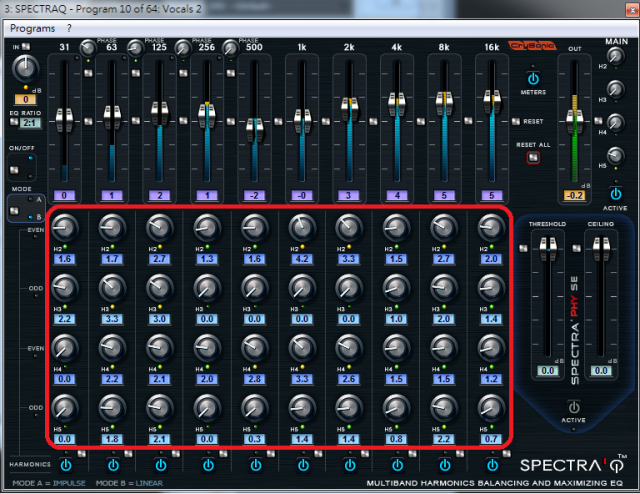Click the H2 knob of the 31 Hz band

(64, 228)
